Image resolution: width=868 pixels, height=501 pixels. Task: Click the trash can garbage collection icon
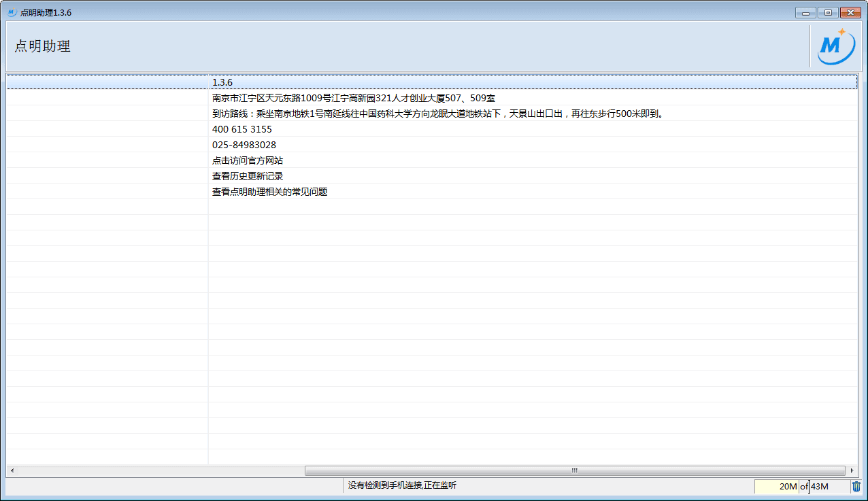(856, 486)
